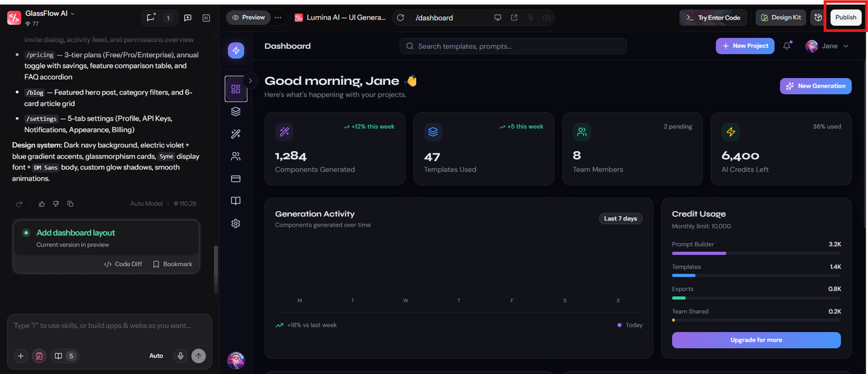Viewport: 868px width, 374px height.
Task: Click the chat panel scrollbar
Action: pos(216,269)
